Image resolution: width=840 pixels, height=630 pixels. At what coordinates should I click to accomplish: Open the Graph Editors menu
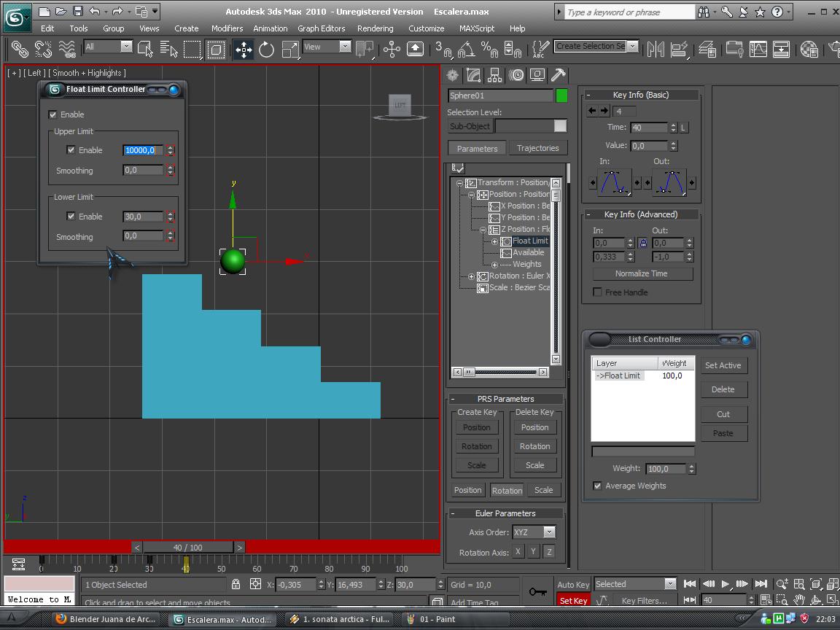pyautogui.click(x=322, y=28)
